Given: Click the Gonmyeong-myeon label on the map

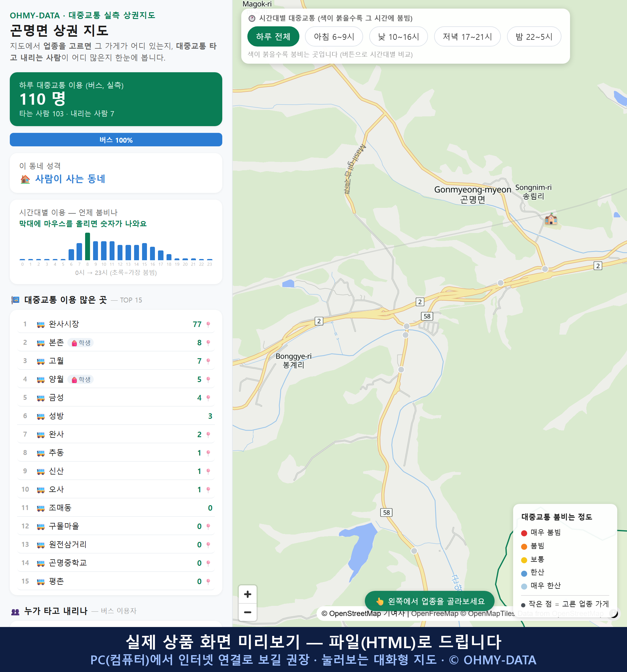Looking at the screenshot, I should 472,190.
